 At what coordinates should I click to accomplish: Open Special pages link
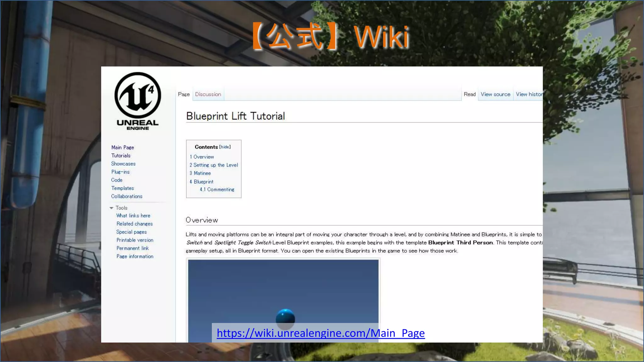point(131,232)
